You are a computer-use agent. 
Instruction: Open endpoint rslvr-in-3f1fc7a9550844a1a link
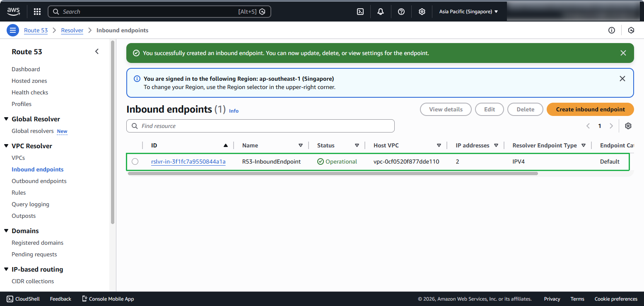click(x=188, y=161)
